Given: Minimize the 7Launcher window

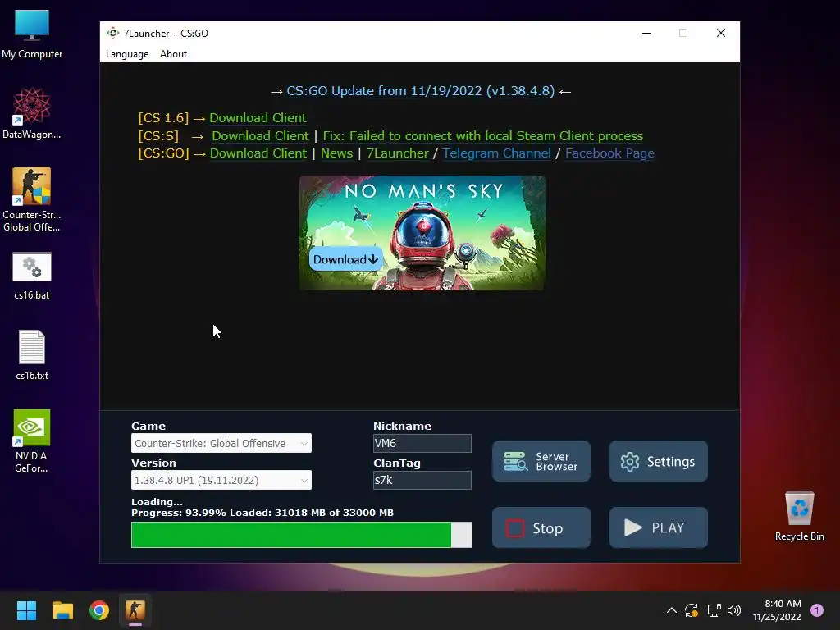Looking at the screenshot, I should coord(646,33).
